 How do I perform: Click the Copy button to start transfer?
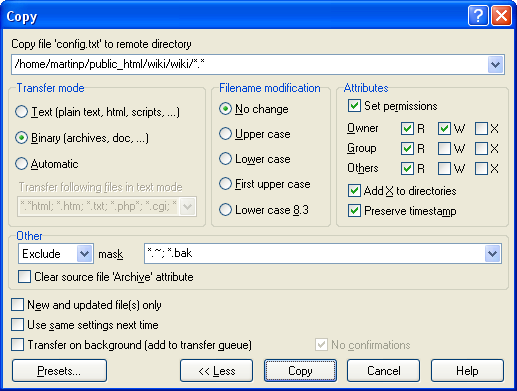point(300,371)
